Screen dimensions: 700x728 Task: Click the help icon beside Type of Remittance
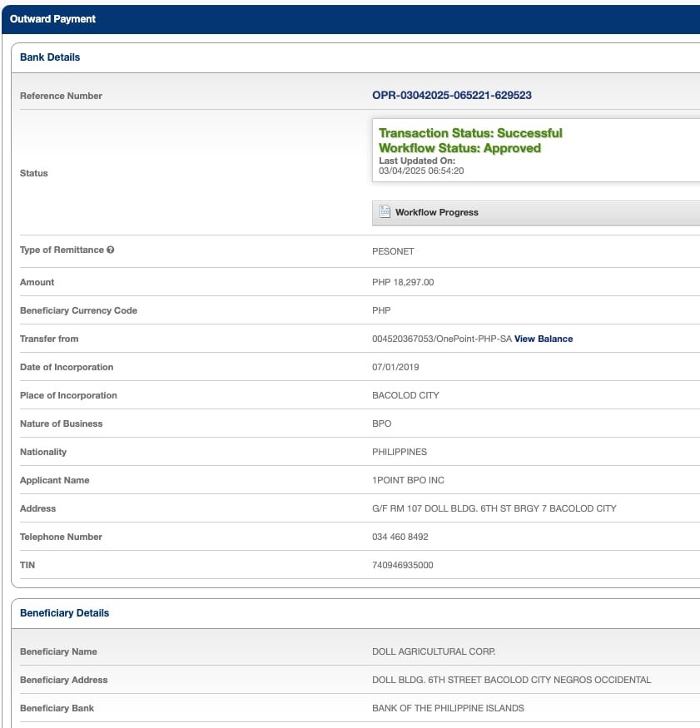[x=111, y=250]
